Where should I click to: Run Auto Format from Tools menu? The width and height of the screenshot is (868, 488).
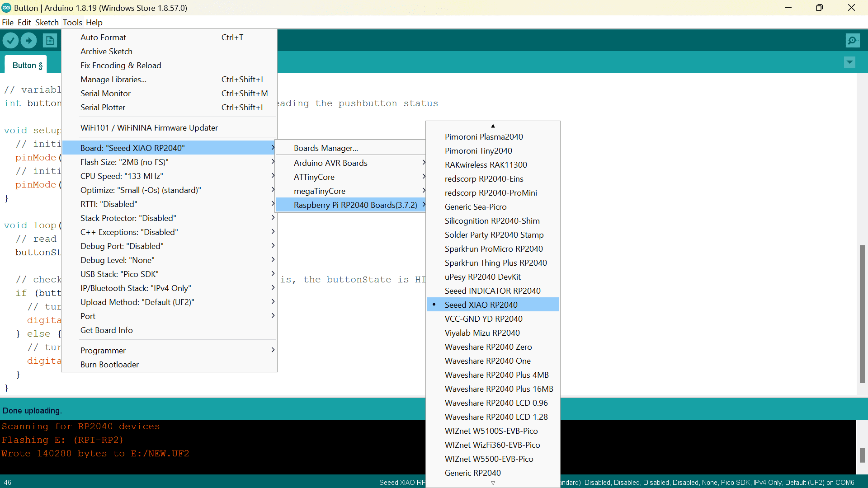[x=169, y=37]
